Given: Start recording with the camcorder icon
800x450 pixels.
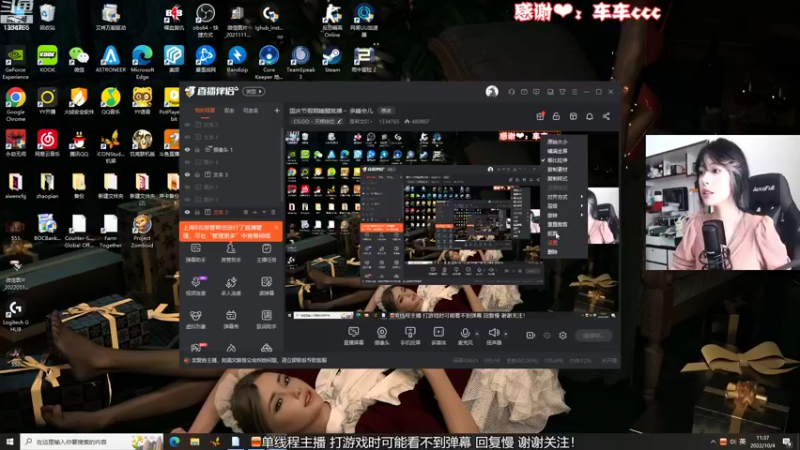Looking at the screenshot, I should pyautogui.click(x=531, y=335).
